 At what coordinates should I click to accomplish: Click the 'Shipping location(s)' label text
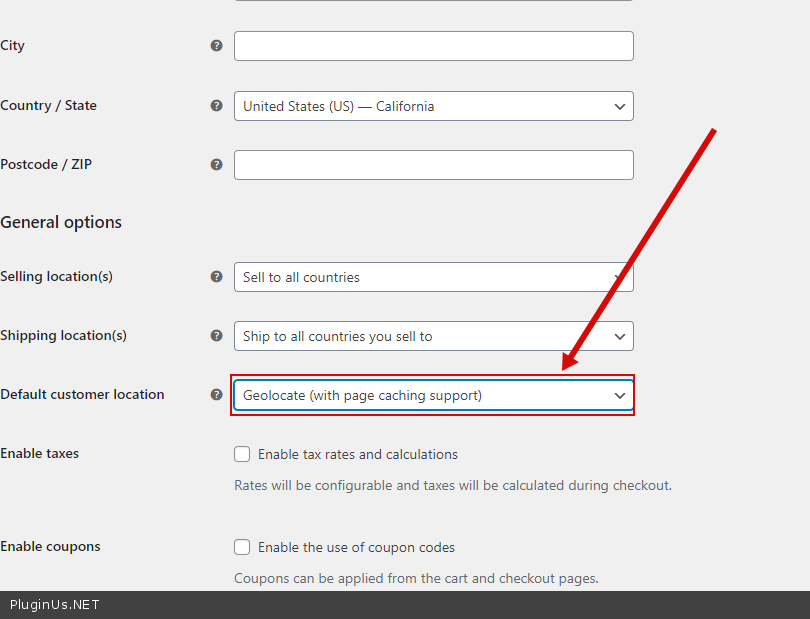[63, 336]
